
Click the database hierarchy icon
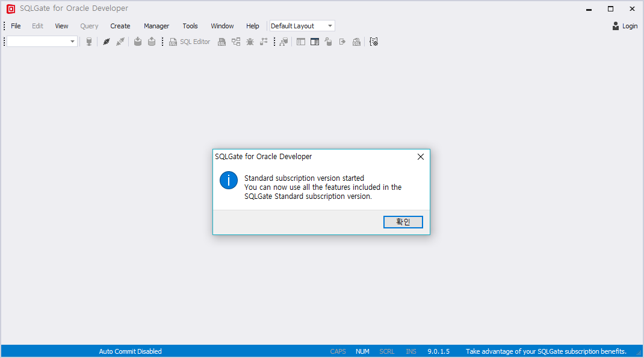[x=284, y=42]
